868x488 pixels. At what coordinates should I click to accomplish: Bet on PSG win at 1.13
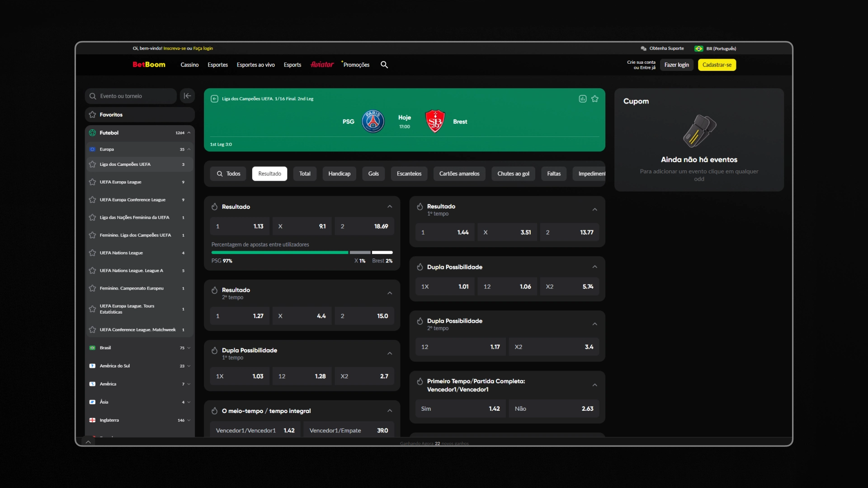(240, 226)
